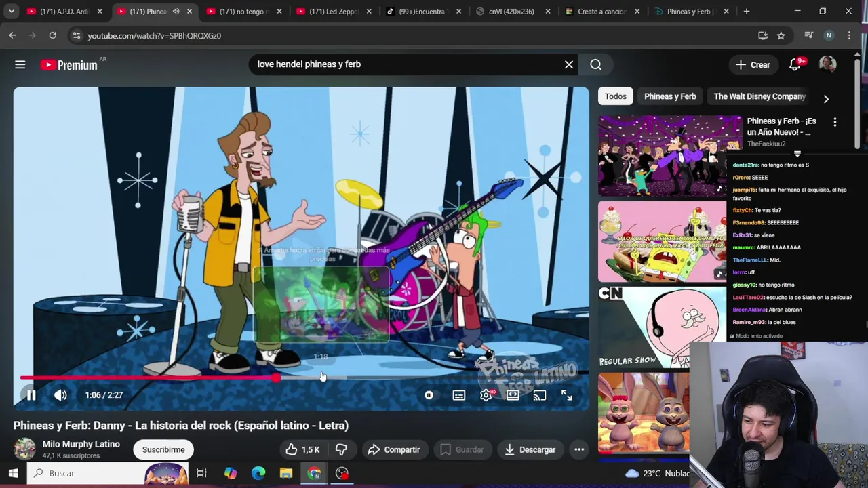Open Phineas y Ferb ¡Es un Año Nuevo! title

pos(781,127)
